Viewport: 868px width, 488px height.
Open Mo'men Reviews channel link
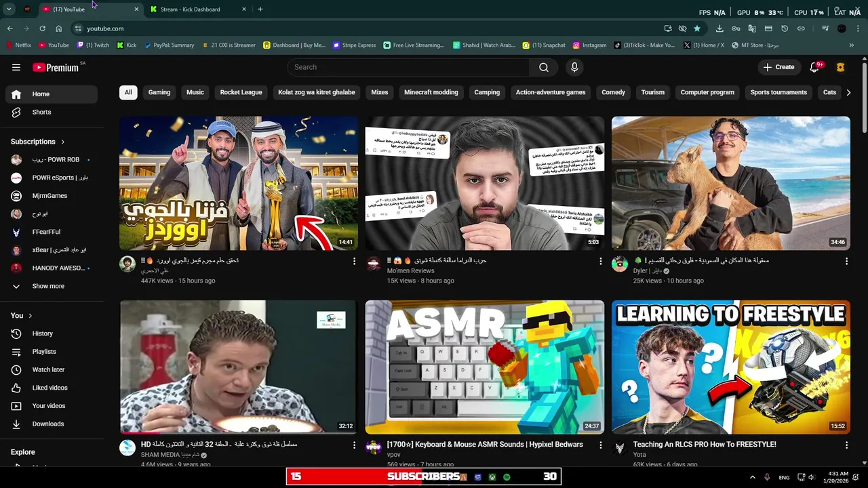pos(410,270)
